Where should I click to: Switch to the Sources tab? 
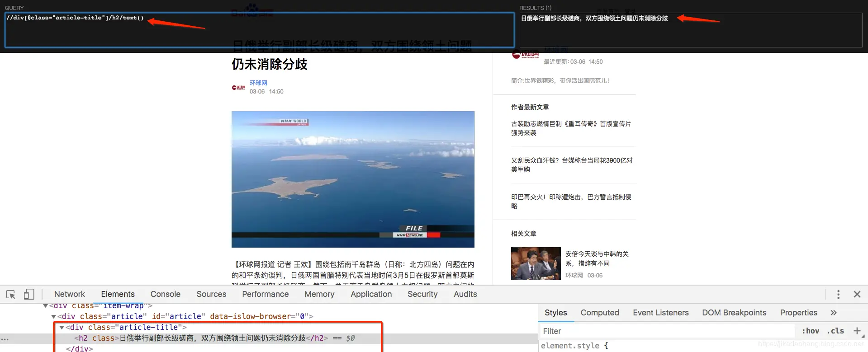coord(211,294)
